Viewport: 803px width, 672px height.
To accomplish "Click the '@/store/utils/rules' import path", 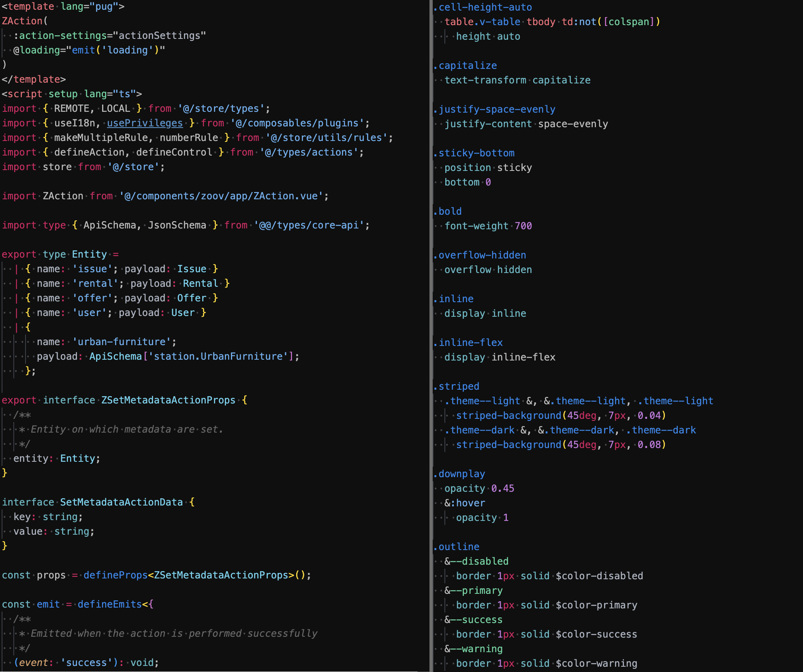I will pos(326,138).
